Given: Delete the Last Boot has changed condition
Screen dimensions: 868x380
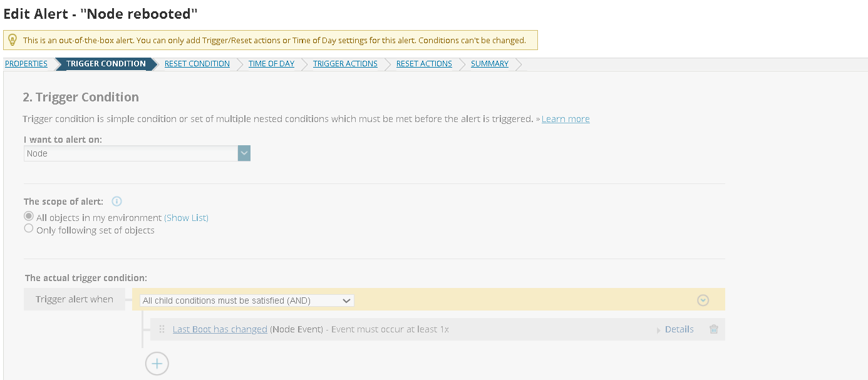Looking at the screenshot, I should tap(713, 329).
